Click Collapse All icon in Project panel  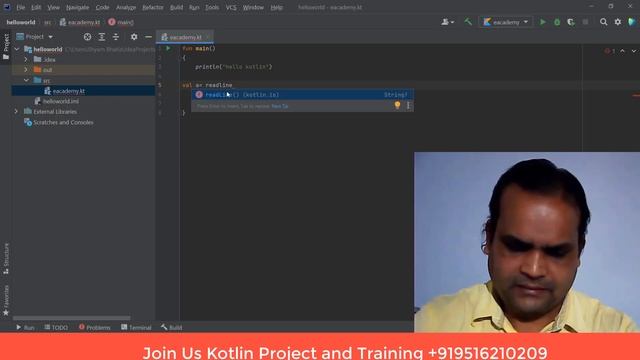tap(116, 37)
